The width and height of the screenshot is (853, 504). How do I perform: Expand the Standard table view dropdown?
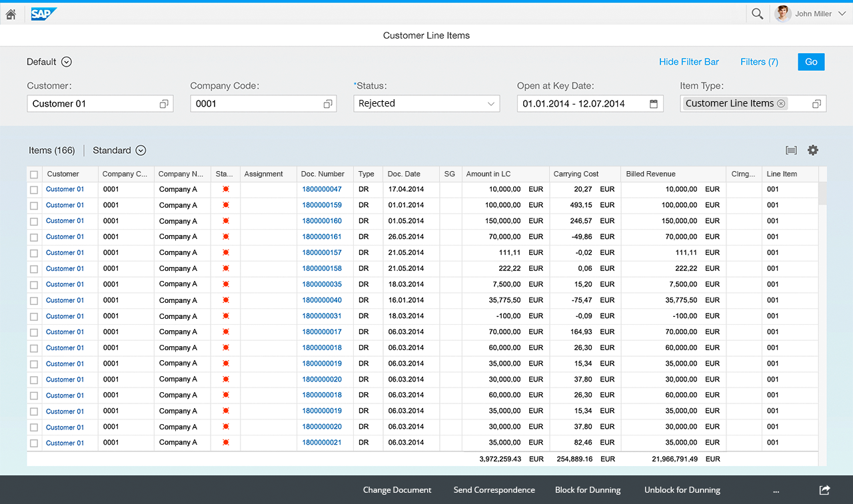[x=141, y=150]
